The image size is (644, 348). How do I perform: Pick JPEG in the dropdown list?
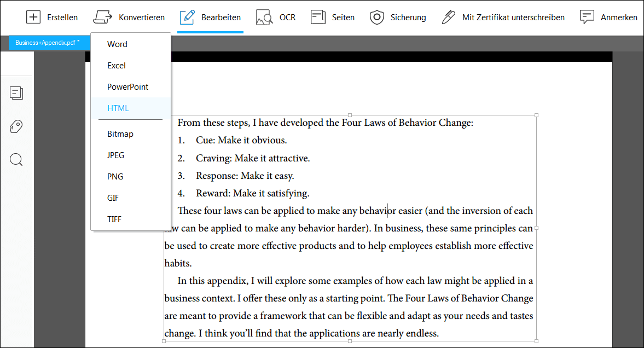(116, 155)
